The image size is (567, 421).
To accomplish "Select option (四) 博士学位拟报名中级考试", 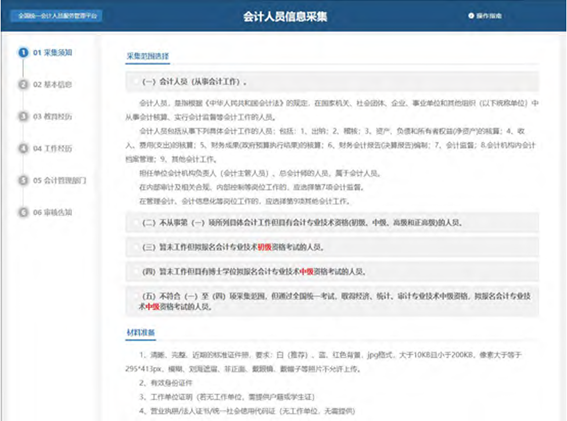I will pos(332,271).
